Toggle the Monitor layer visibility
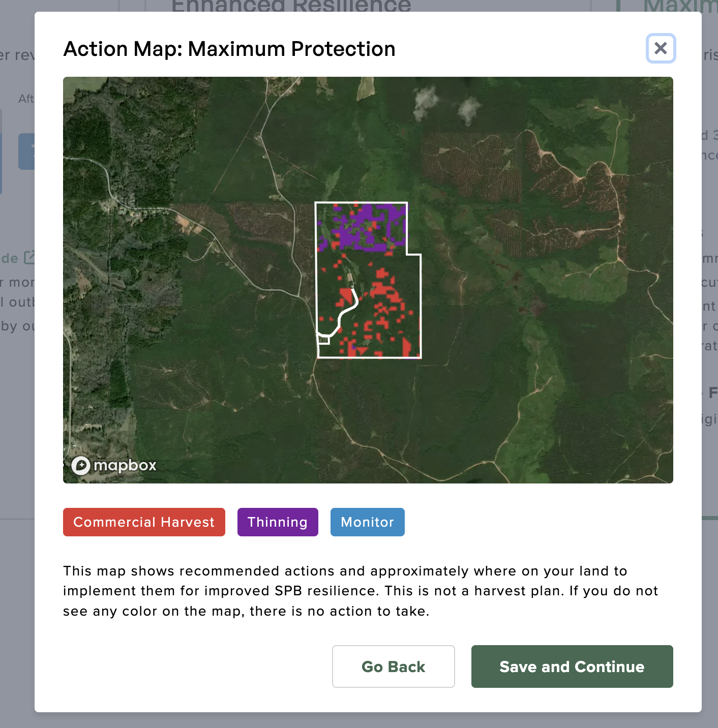Viewport: 718px width, 728px height. pos(367,522)
